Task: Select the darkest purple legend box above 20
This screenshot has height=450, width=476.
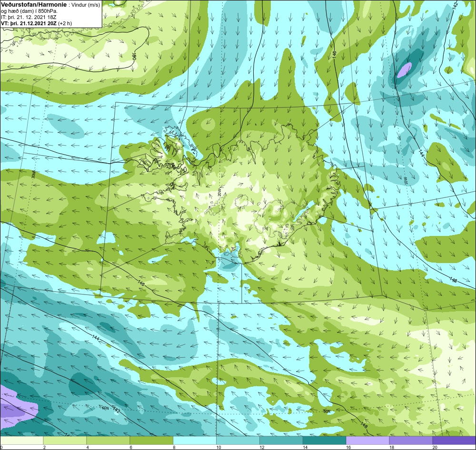Action: point(454,440)
